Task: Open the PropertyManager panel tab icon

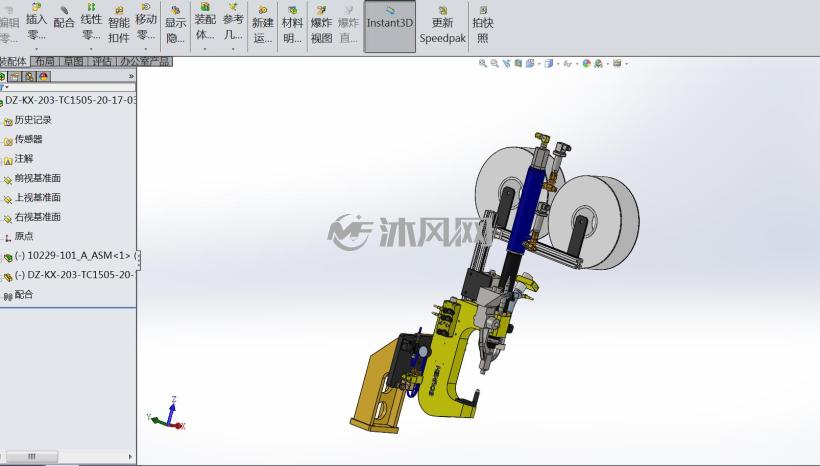Action: 15,76
